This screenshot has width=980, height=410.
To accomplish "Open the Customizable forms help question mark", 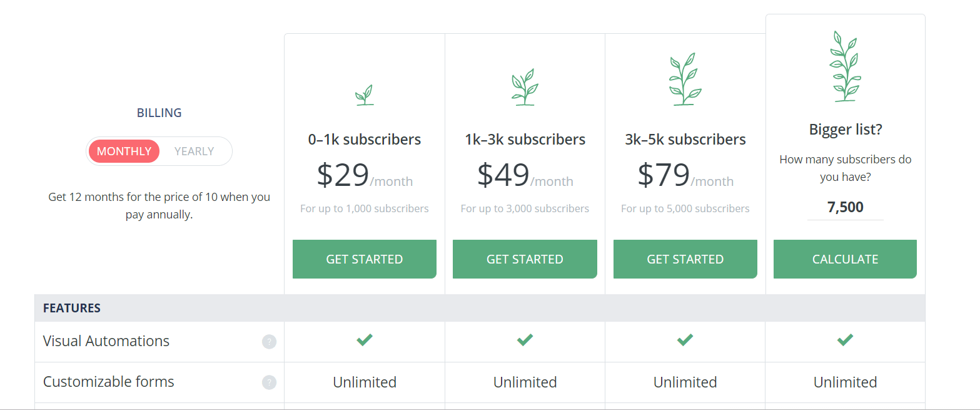I will (x=269, y=382).
